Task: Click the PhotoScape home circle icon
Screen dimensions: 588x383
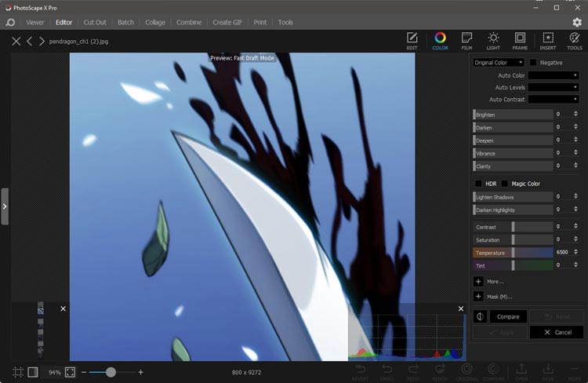Action: coord(10,23)
